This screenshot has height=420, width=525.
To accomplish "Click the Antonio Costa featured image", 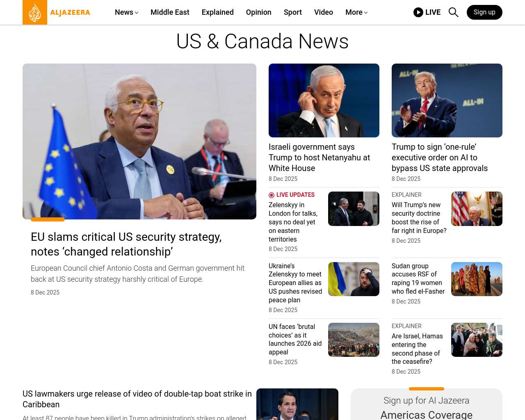I will coord(139,142).
